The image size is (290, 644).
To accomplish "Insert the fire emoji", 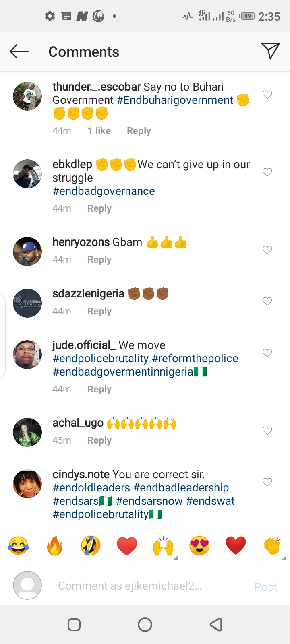I will click(x=54, y=546).
